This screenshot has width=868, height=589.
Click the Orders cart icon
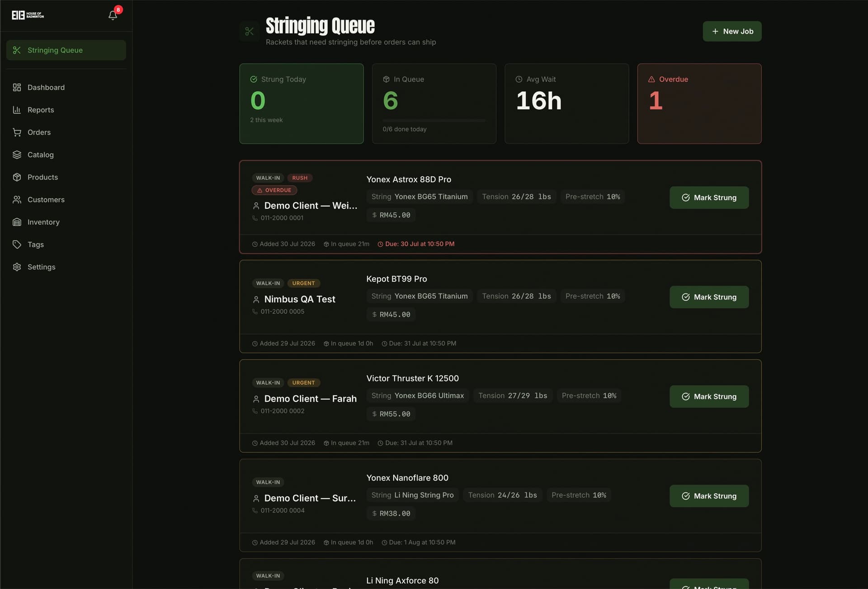[17, 132]
